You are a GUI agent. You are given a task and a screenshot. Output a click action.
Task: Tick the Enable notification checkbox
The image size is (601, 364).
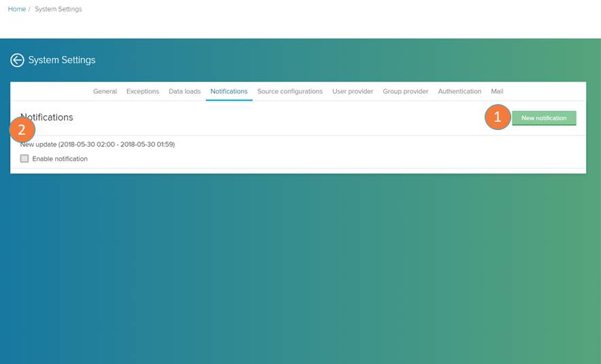pos(25,159)
